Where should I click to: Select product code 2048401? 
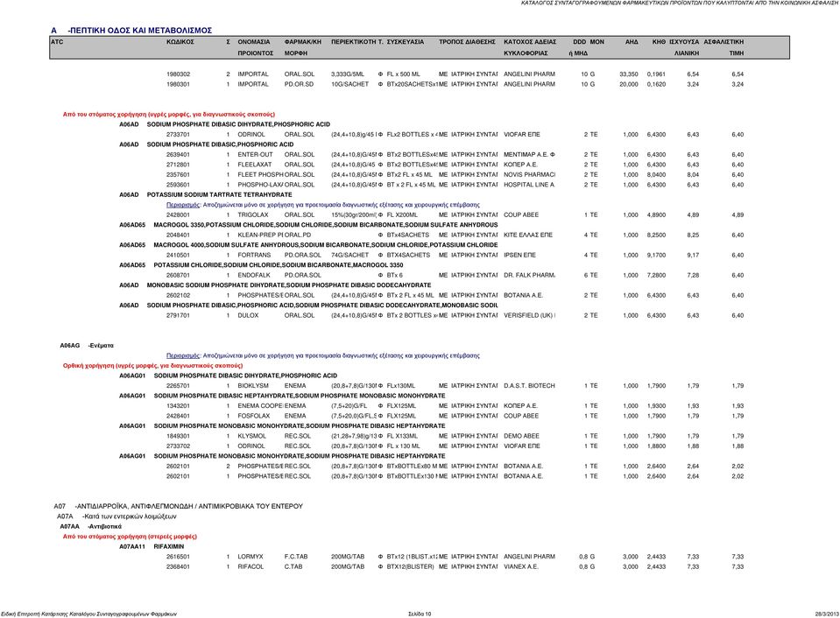(178, 235)
